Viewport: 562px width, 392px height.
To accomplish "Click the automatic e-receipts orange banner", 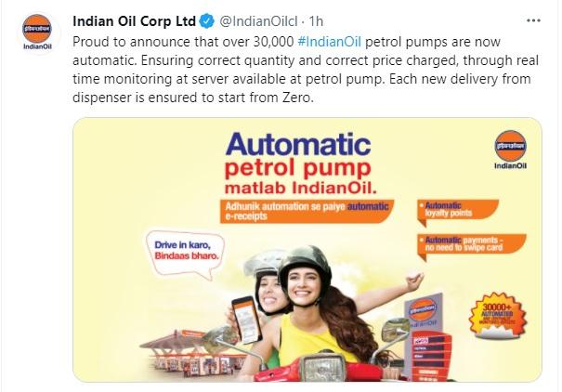I will pos(307,212).
